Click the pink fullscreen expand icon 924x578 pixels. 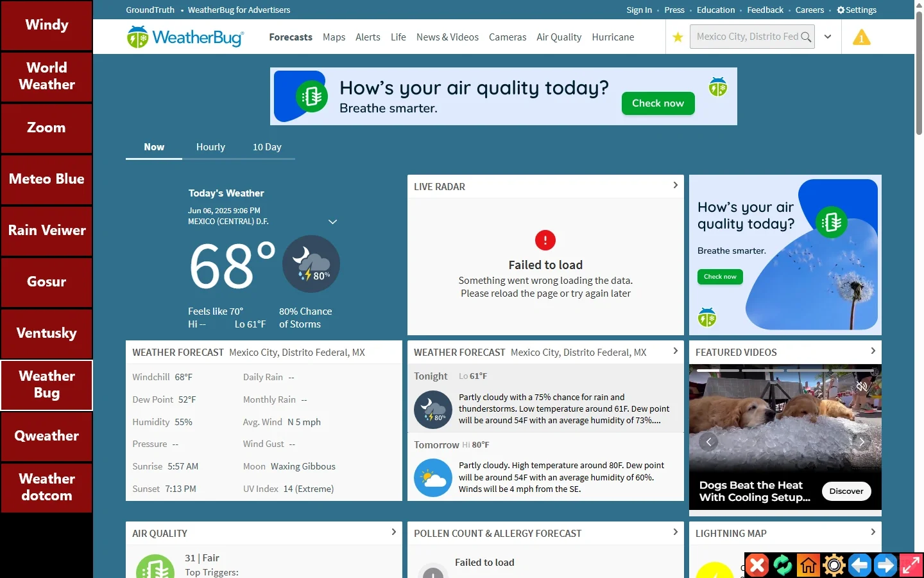[x=911, y=565]
